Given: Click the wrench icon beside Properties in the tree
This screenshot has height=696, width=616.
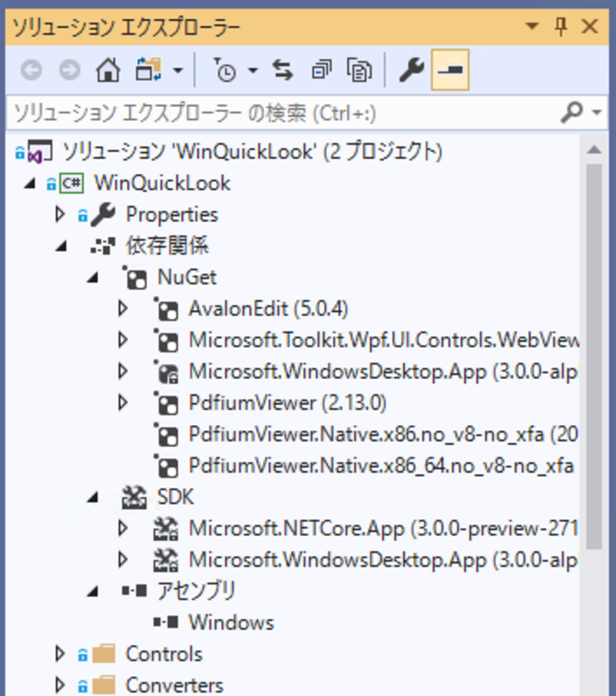Looking at the screenshot, I should [103, 215].
